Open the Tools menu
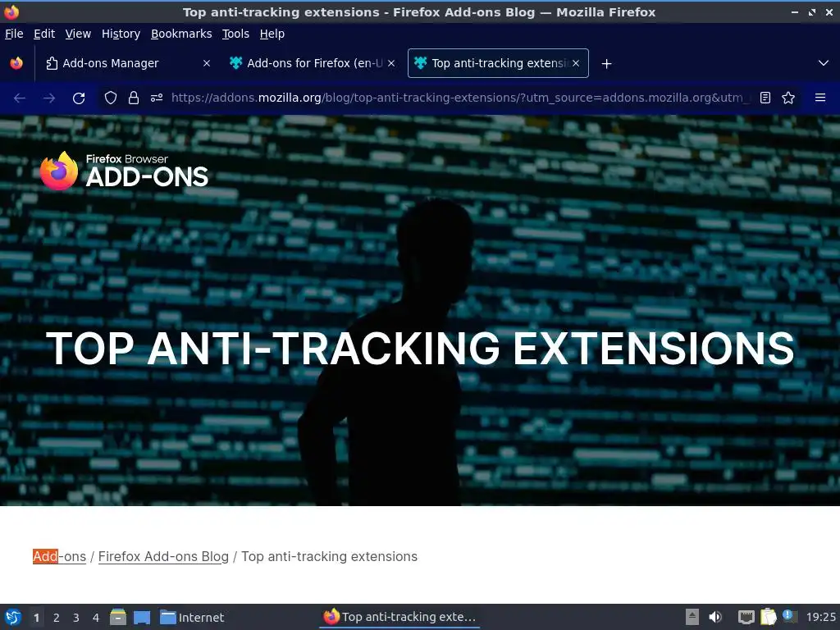 [235, 34]
